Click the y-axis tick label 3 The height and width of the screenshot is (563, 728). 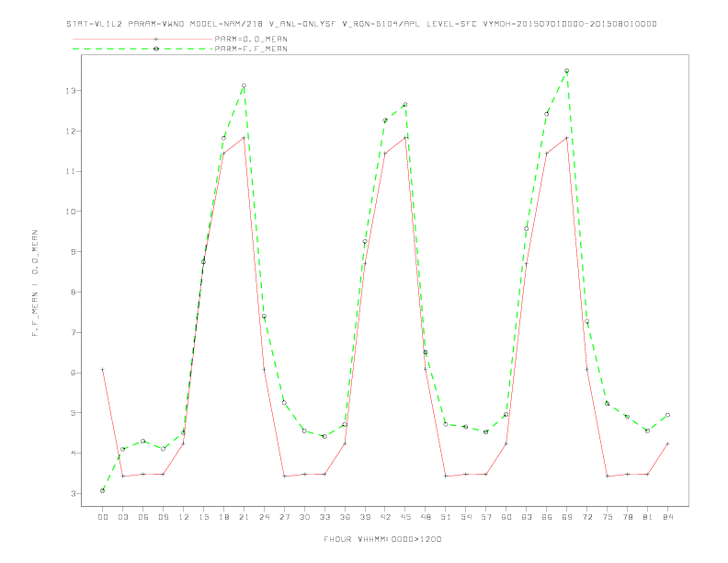[x=74, y=493]
